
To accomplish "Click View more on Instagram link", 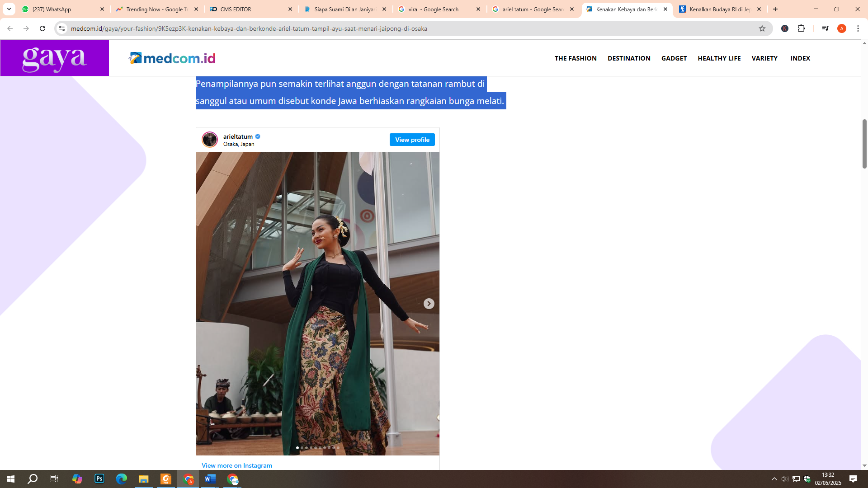I will [x=237, y=465].
